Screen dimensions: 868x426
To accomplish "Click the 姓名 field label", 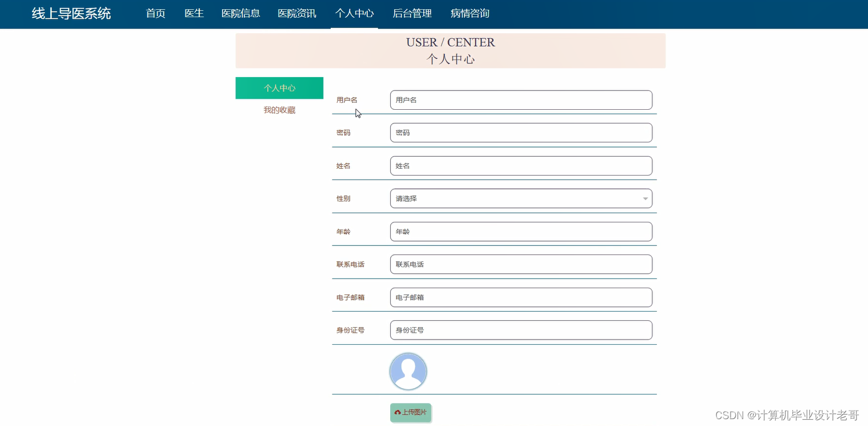I will pos(343,166).
